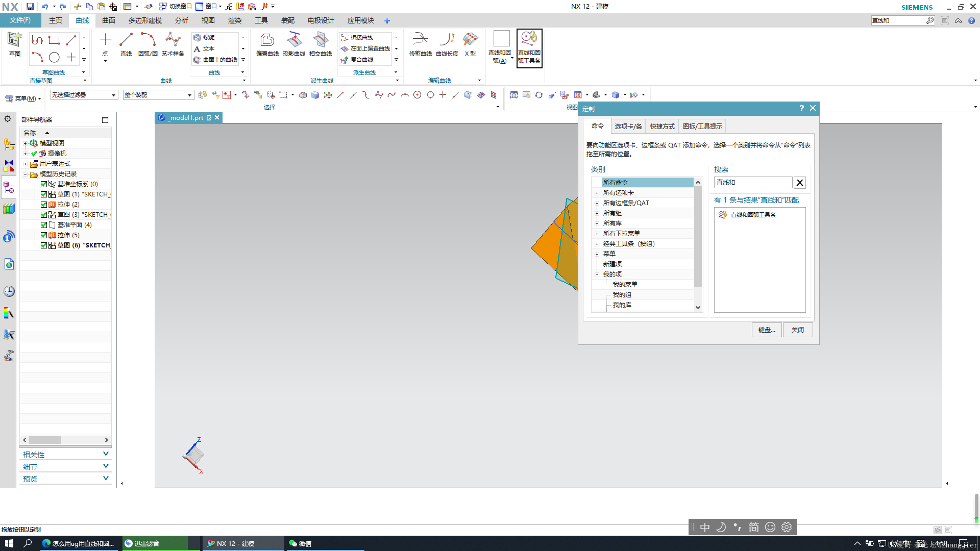
Task: Click the 关闭 button in dialog
Action: click(x=798, y=330)
